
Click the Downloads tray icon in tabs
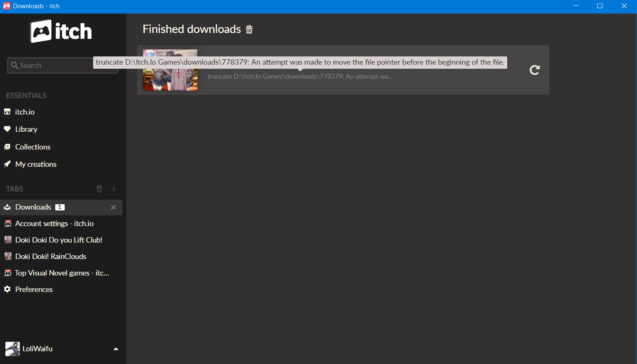tap(7, 207)
